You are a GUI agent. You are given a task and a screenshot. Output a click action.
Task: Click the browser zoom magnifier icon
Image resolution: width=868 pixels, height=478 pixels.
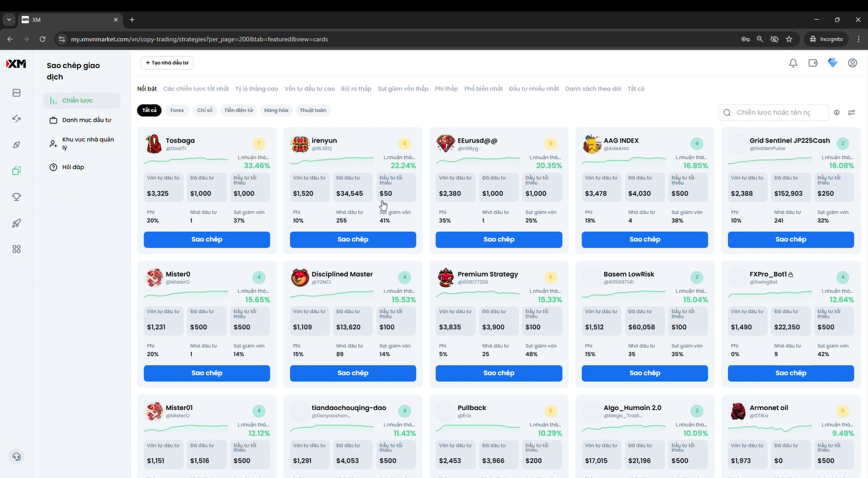[760, 39]
